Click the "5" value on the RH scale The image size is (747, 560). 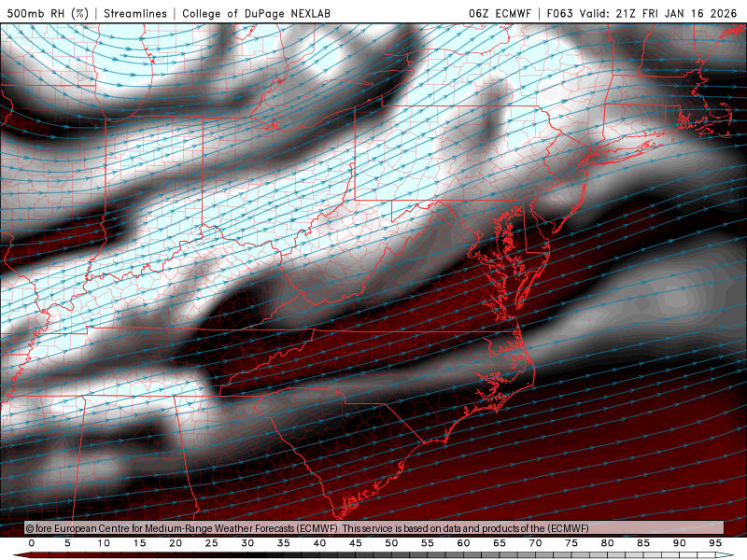[67, 543]
